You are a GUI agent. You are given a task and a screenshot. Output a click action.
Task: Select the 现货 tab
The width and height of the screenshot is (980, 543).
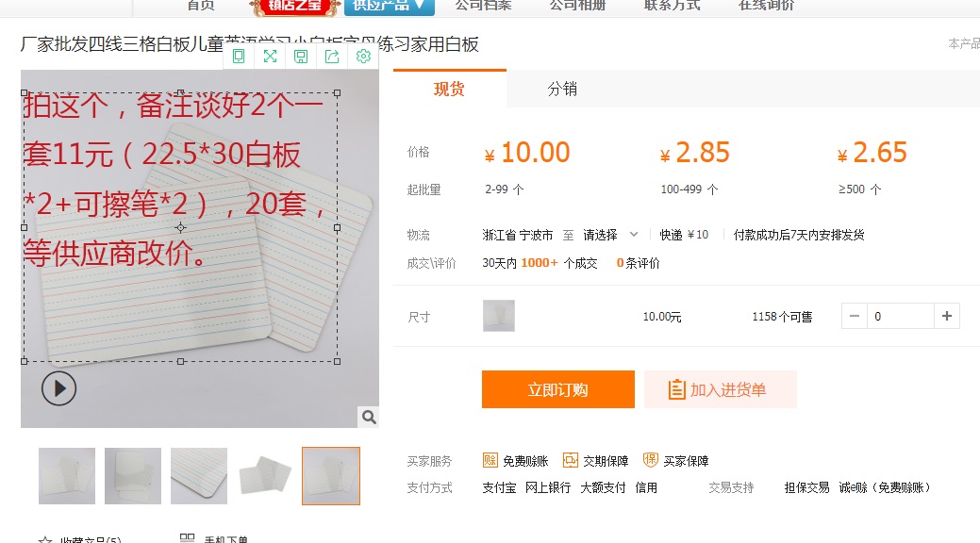click(449, 90)
